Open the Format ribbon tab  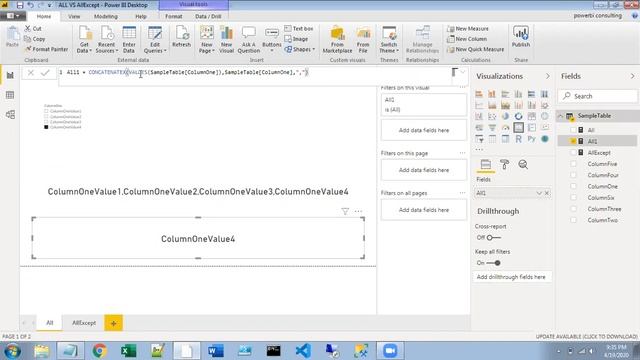(173, 16)
